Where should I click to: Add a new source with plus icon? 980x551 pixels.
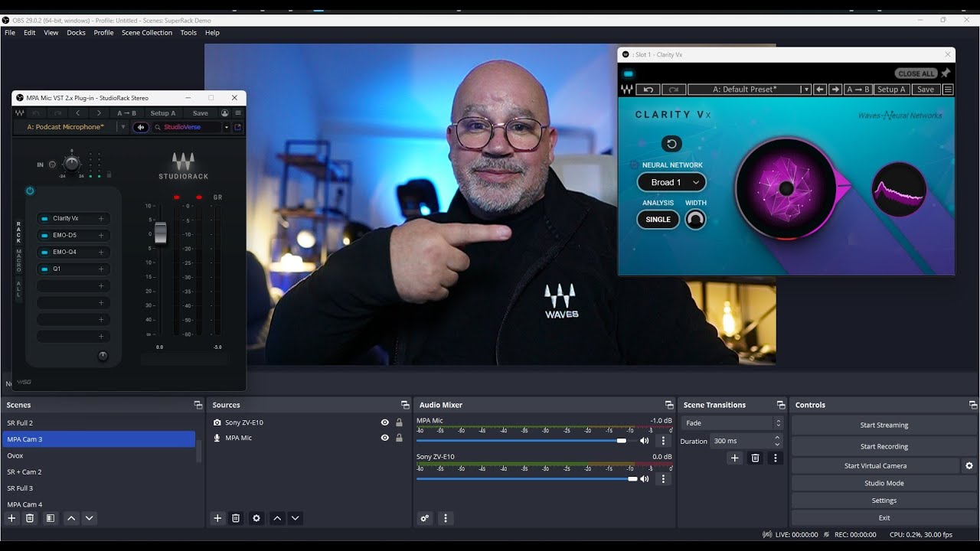217,518
